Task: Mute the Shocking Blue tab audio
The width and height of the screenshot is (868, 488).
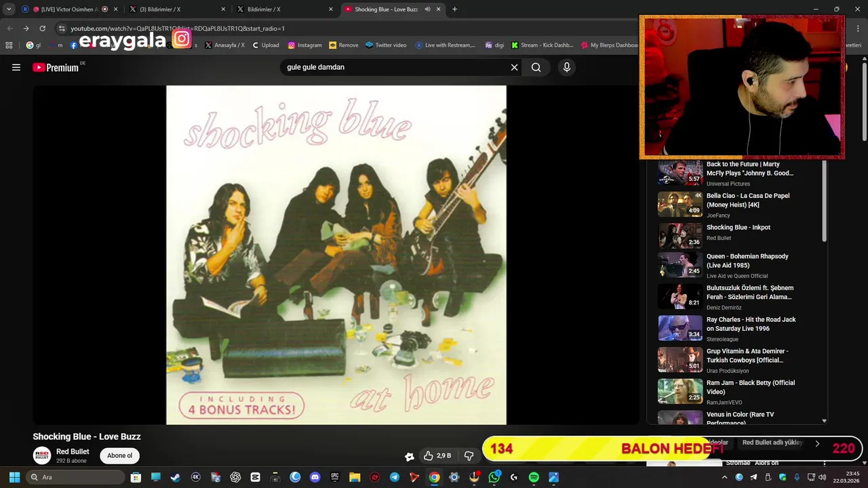Action: pos(427,9)
